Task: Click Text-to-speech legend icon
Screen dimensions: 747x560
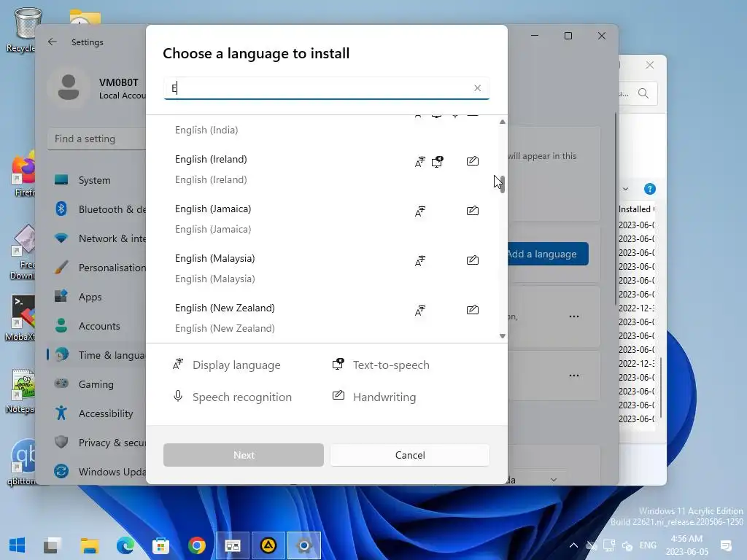Action: (x=338, y=365)
